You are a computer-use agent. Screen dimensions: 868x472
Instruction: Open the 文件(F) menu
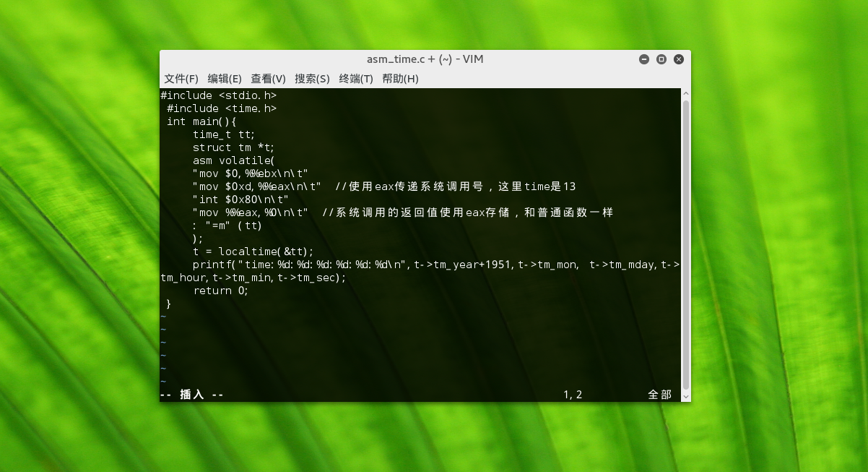[181, 79]
